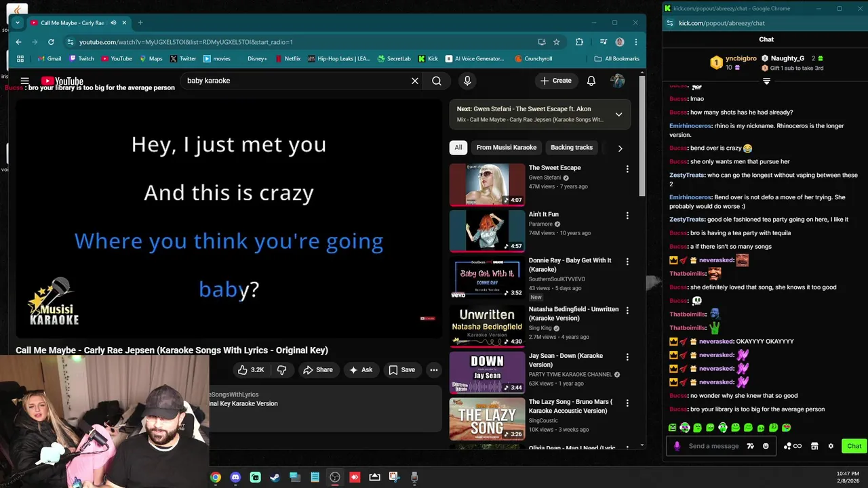Open the 7TV emote picker in chat

(x=750, y=446)
